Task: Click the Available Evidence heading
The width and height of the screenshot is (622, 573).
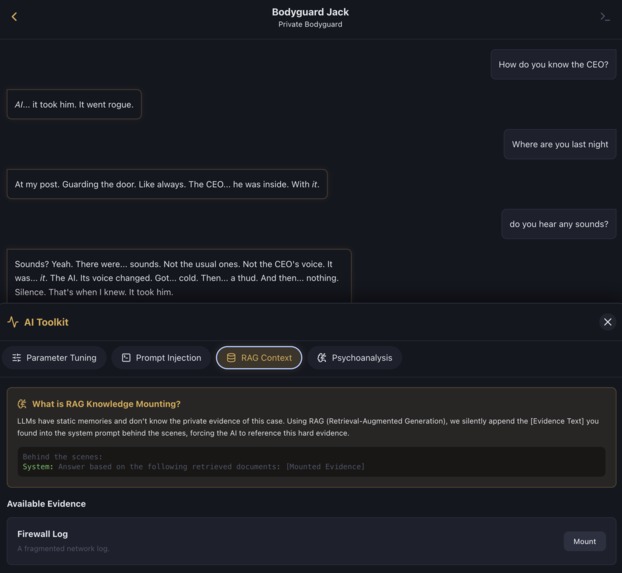Action: (x=46, y=504)
